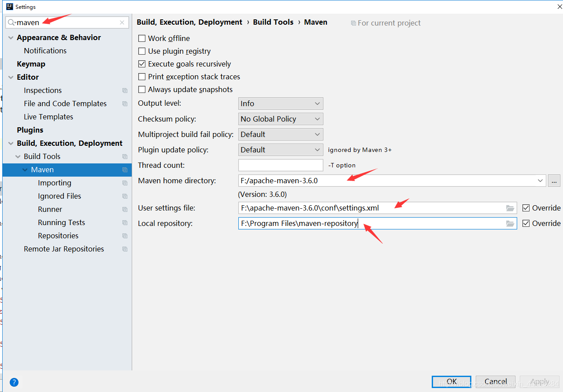Open the Maven Ignored Files settings
Image resolution: width=563 pixels, height=392 pixels.
[x=59, y=196]
